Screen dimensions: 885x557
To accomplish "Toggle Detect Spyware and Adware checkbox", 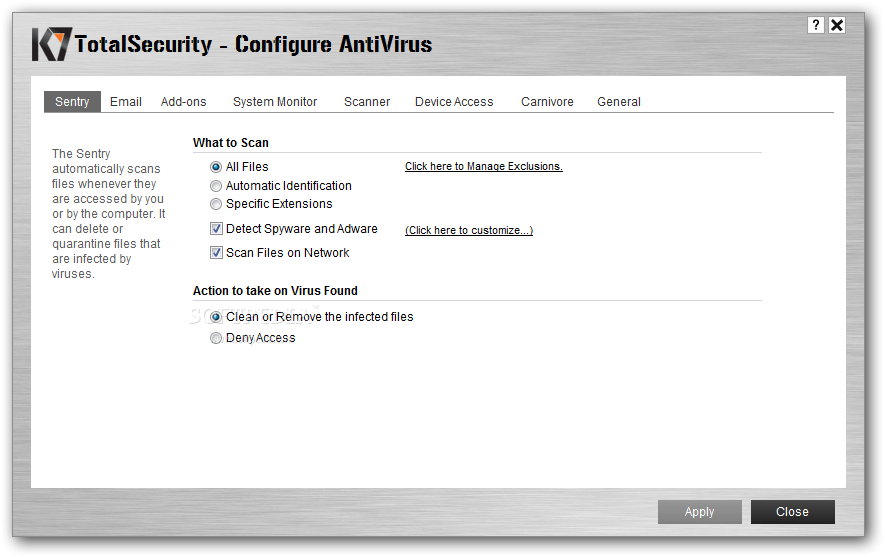I will tap(216, 229).
